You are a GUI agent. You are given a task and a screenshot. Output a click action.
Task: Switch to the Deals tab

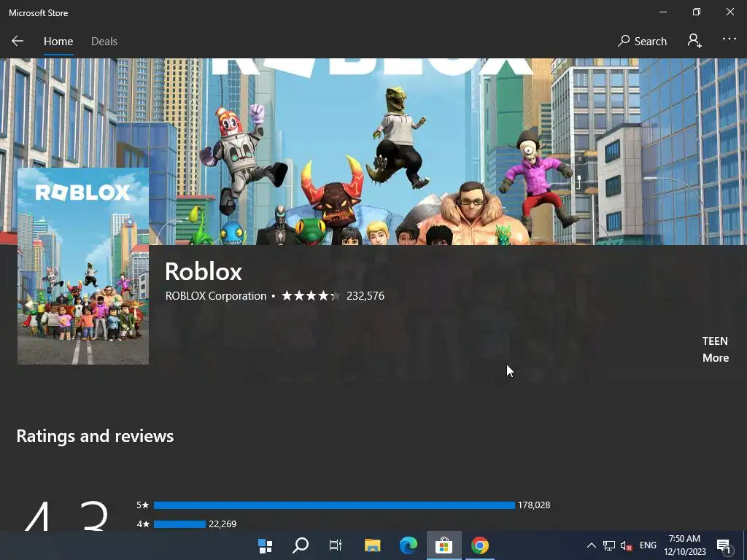104,42
